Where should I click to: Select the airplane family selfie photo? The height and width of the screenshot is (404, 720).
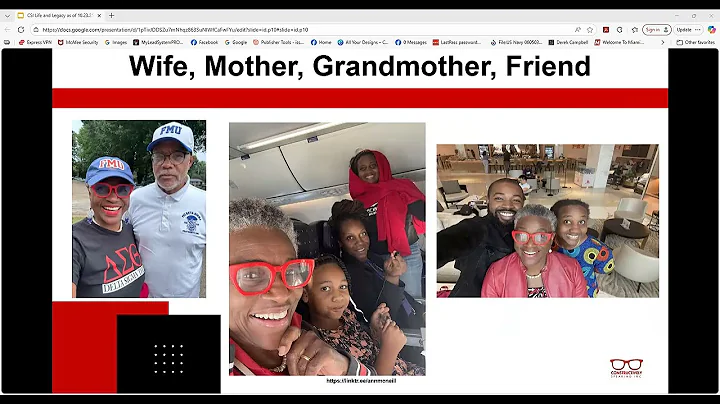pyautogui.click(x=327, y=249)
